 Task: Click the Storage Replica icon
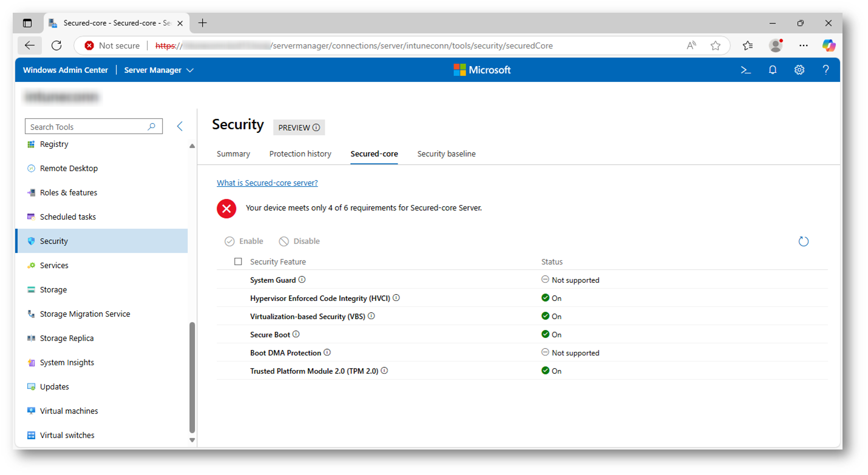point(31,339)
